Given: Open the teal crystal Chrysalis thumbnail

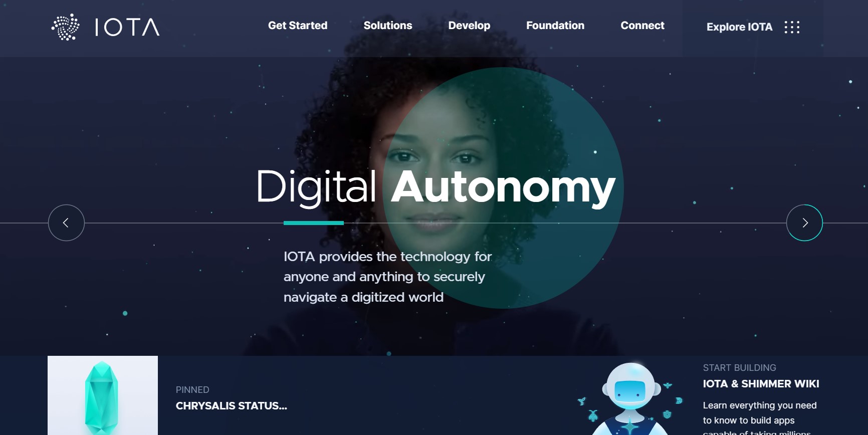Looking at the screenshot, I should click(x=103, y=395).
